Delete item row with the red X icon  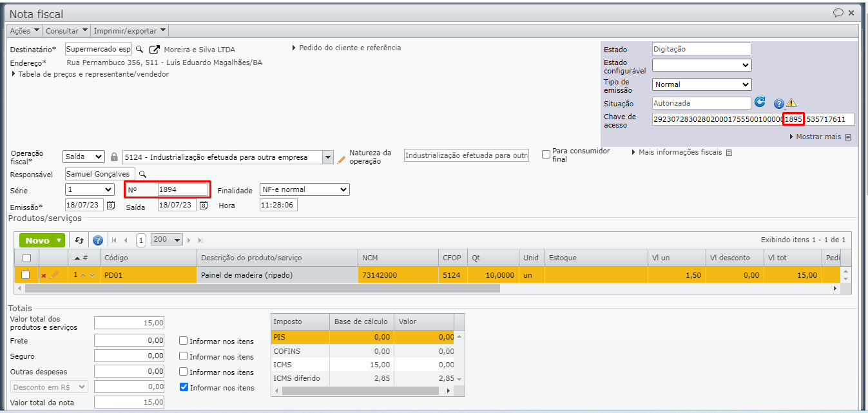coord(44,276)
